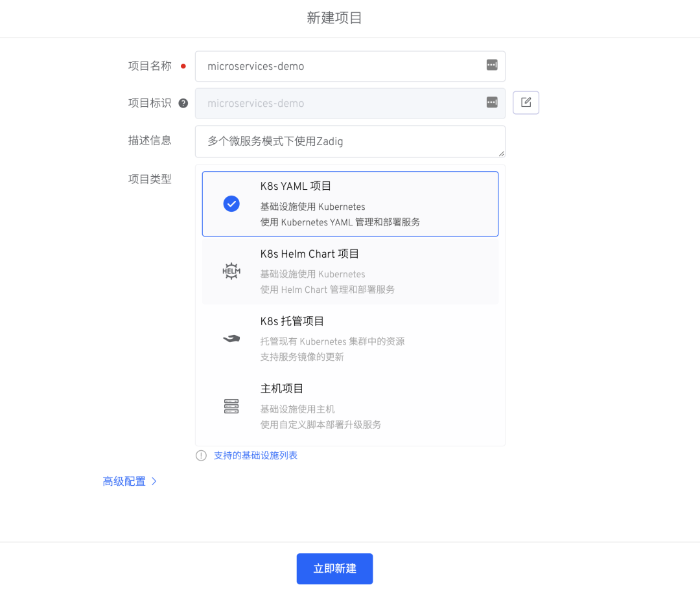The width and height of the screenshot is (700, 607).
Task: Click the chevron next to 高级配置
Action: coord(154,481)
